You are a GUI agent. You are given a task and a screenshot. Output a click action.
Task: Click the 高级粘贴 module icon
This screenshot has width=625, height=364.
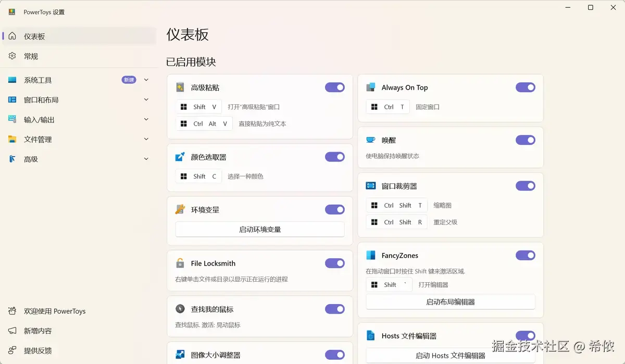[180, 87]
